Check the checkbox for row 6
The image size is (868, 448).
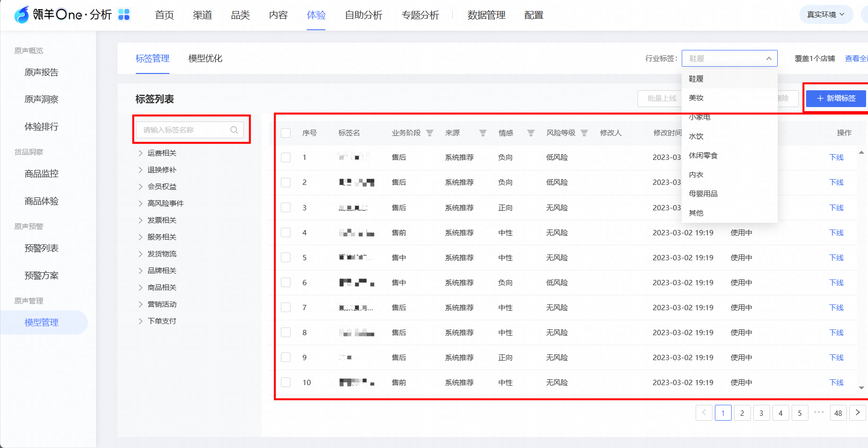[286, 282]
